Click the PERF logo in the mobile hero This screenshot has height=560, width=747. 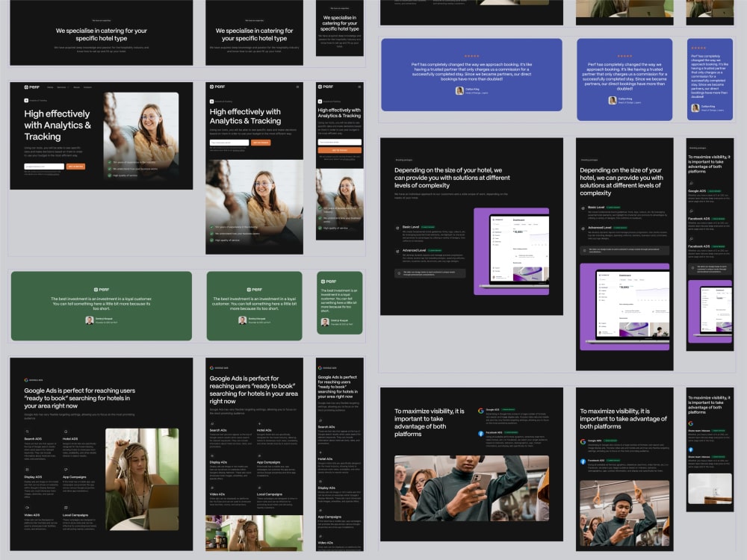point(326,87)
